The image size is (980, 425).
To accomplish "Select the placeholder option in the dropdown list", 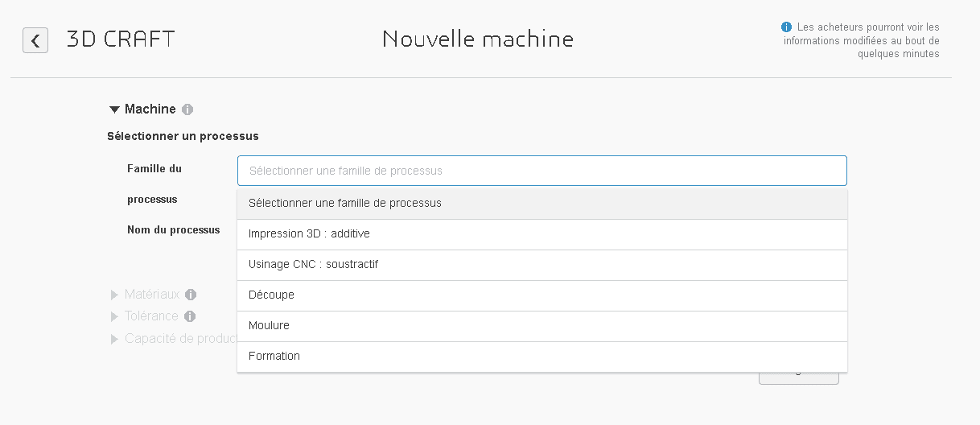I will [541, 204].
